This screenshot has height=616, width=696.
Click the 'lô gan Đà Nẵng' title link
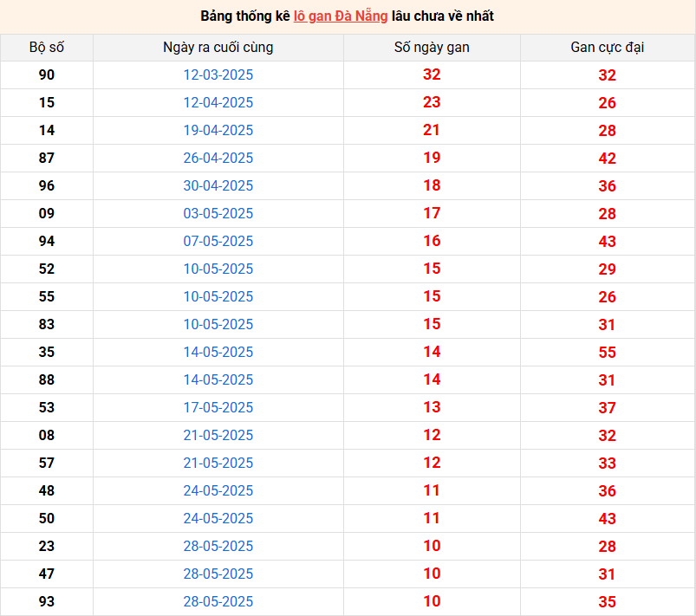(340, 16)
